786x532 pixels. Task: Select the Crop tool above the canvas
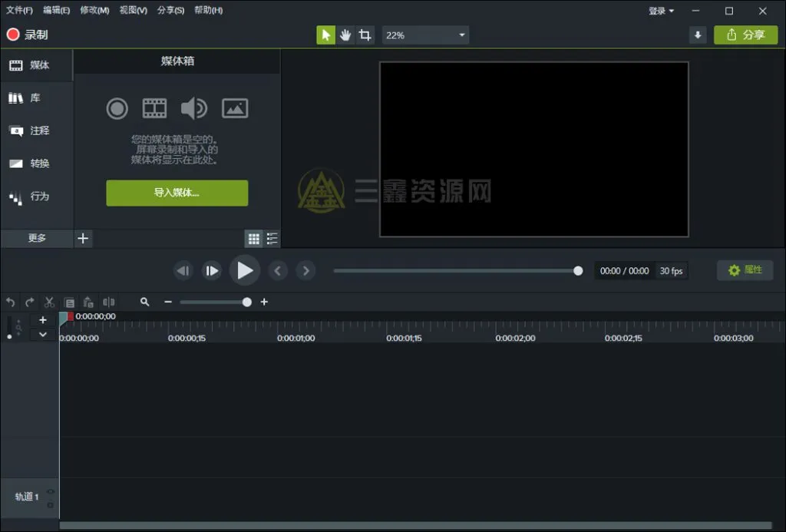(x=366, y=35)
